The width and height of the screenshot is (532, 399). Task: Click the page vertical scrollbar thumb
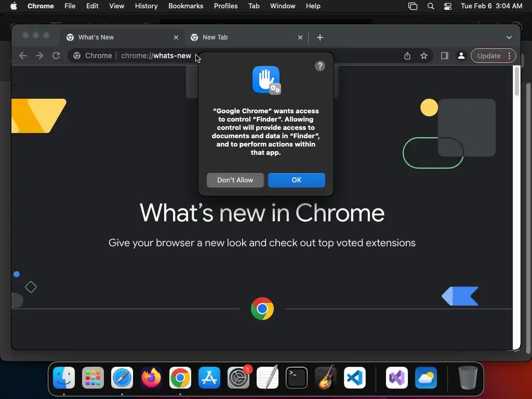517,82
